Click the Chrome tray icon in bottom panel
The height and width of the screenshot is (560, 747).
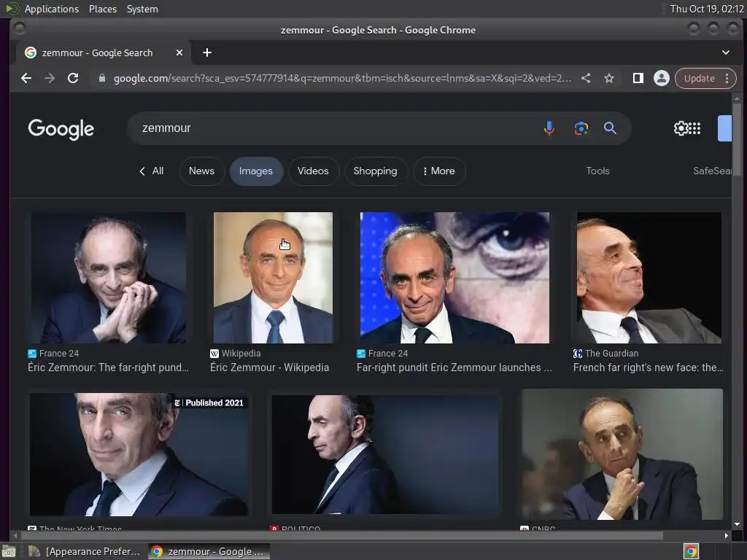692,551
